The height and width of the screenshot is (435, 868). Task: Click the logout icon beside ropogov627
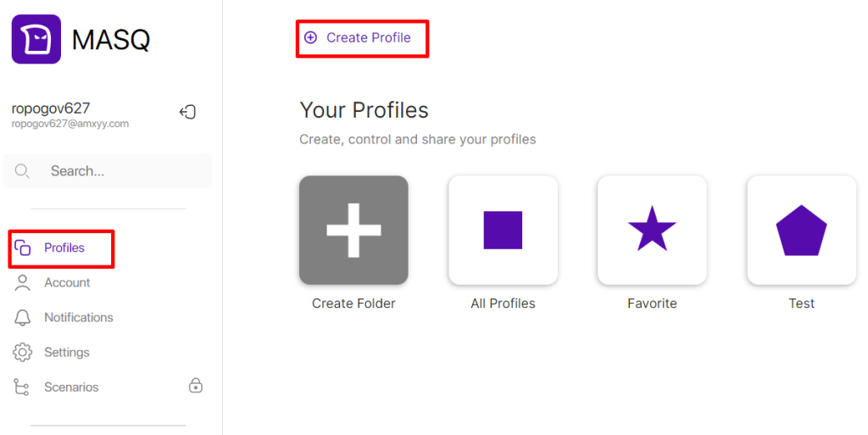pyautogui.click(x=187, y=112)
